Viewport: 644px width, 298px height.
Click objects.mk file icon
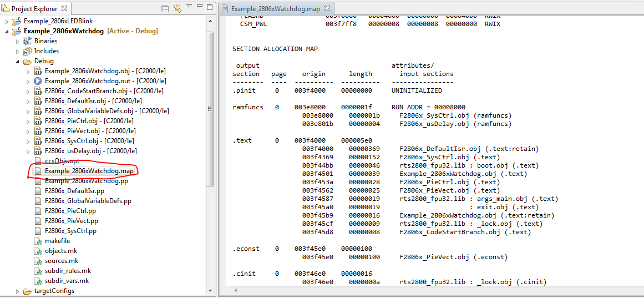click(x=38, y=251)
